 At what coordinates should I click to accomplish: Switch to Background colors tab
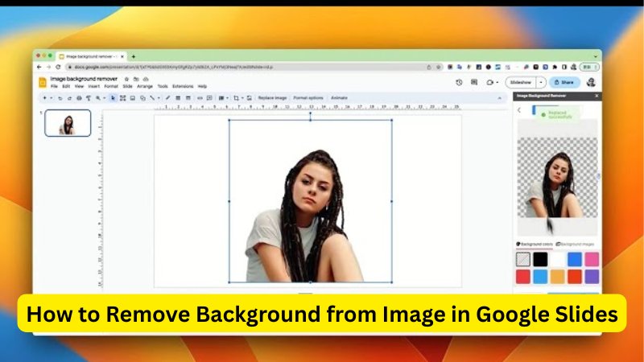(x=535, y=245)
